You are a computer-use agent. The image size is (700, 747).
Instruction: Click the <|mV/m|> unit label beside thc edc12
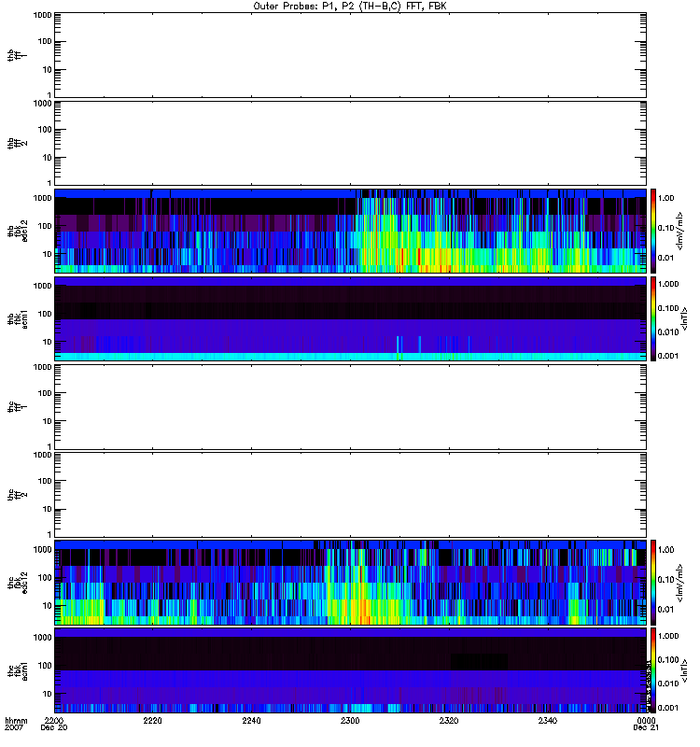[x=680, y=582]
